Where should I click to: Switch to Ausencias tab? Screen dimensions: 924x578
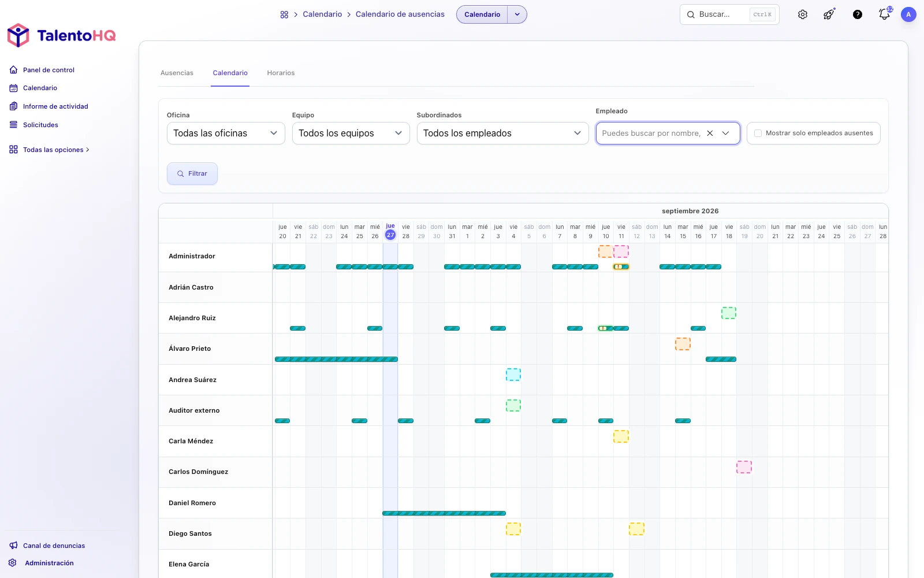(177, 73)
